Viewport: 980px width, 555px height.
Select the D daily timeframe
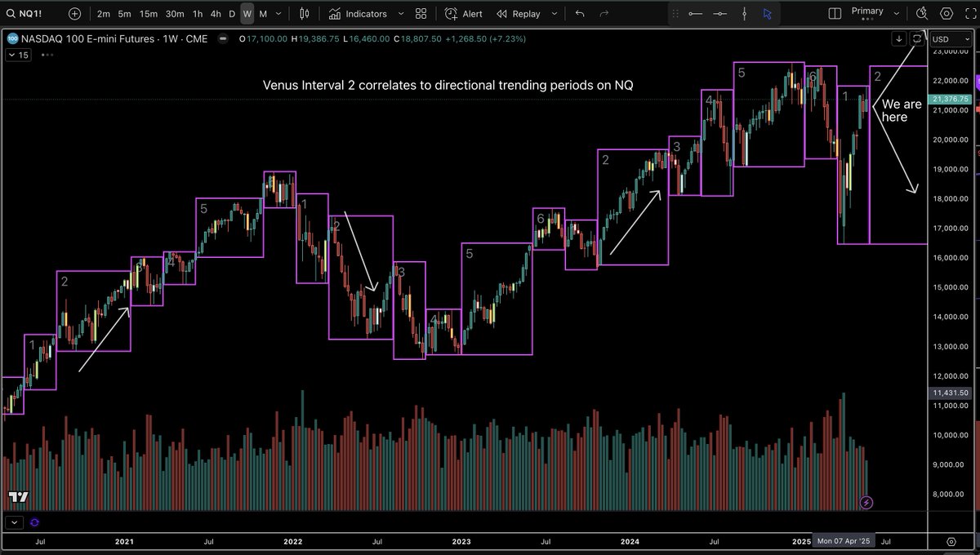click(x=232, y=14)
